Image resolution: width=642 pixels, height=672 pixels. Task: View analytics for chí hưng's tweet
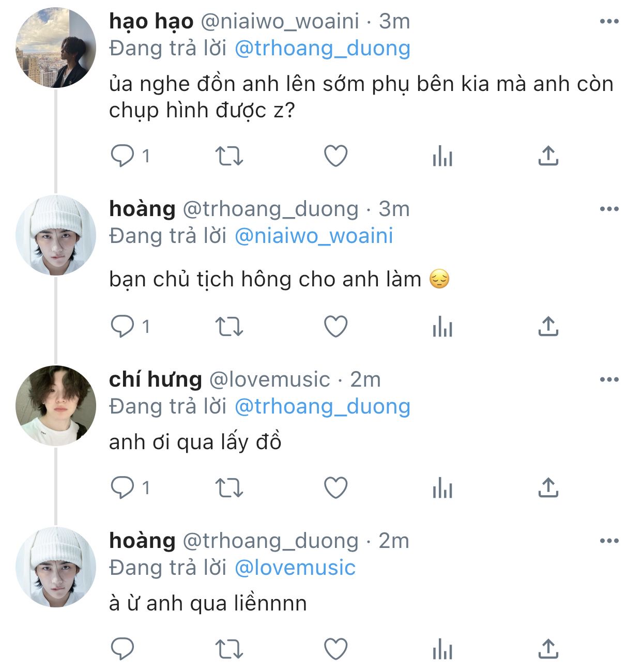[442, 487]
